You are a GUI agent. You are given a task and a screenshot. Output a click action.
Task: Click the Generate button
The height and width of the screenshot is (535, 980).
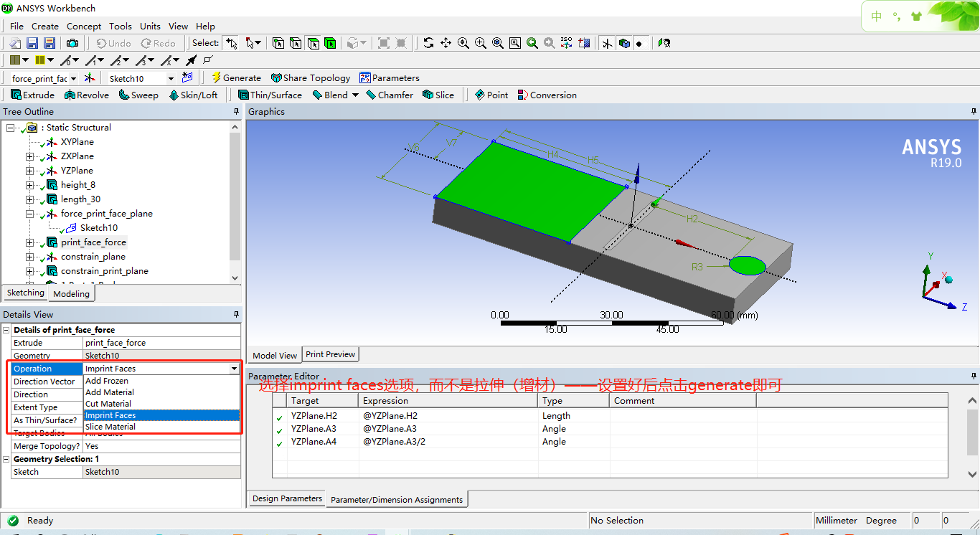pyautogui.click(x=236, y=77)
